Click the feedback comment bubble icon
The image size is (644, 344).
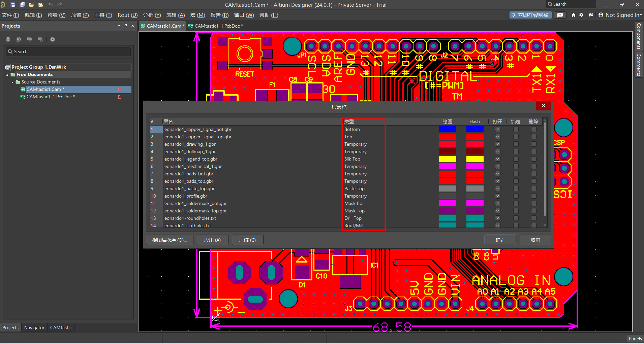click(560, 15)
